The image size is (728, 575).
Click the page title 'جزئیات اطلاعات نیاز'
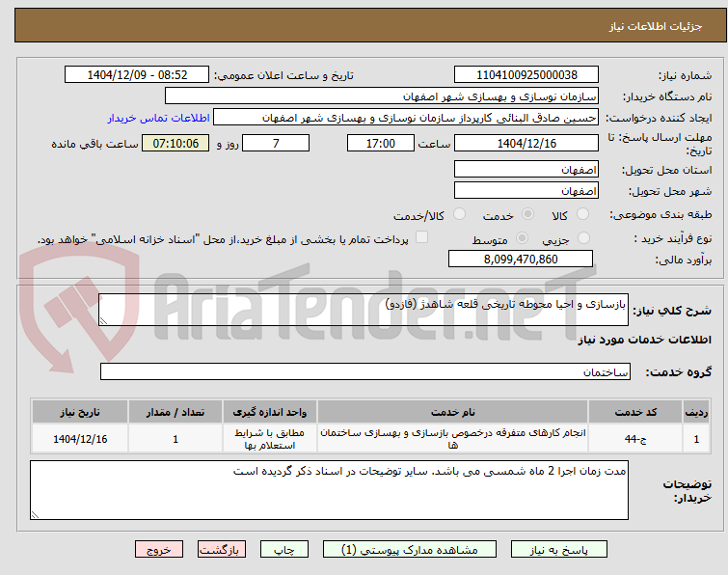click(x=656, y=26)
